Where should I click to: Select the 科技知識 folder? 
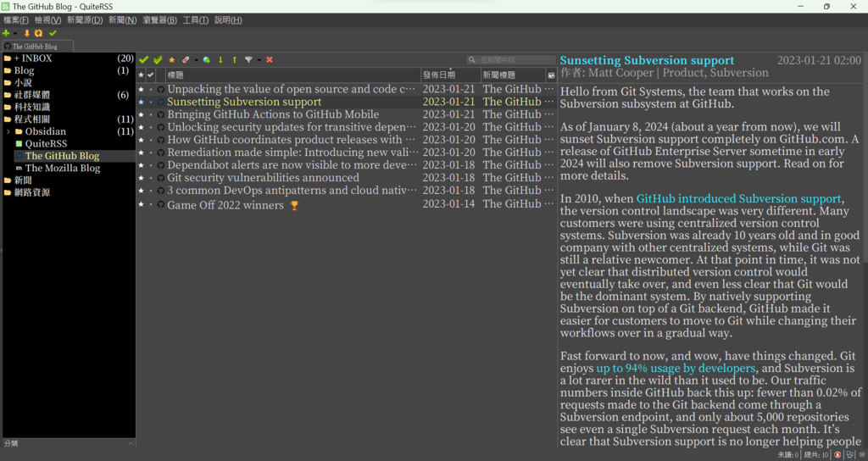coord(32,107)
